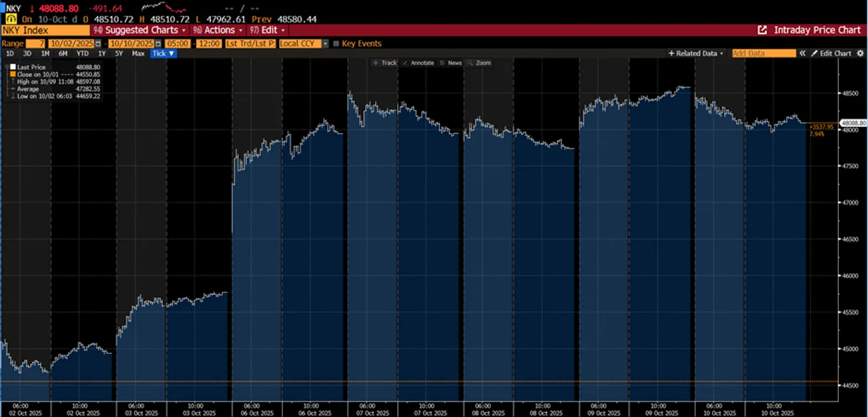868x417 pixels.
Task: Toggle the Last Price series in legend
Action: 13,67
